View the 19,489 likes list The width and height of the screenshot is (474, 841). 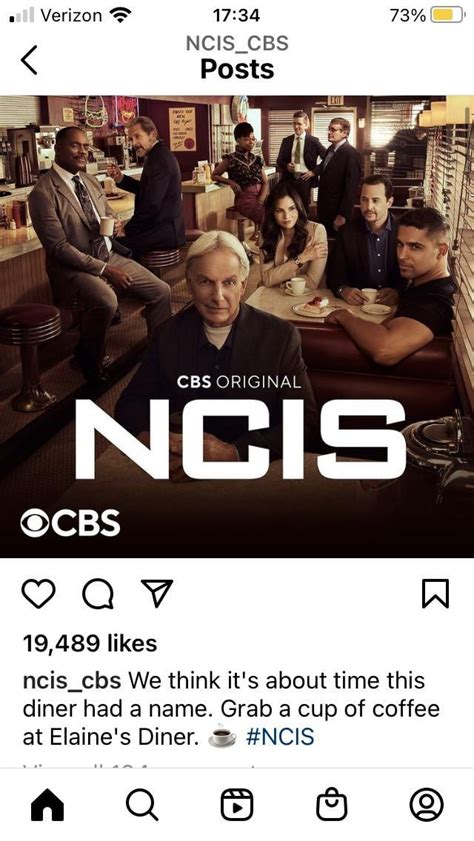pyautogui.click(x=90, y=643)
